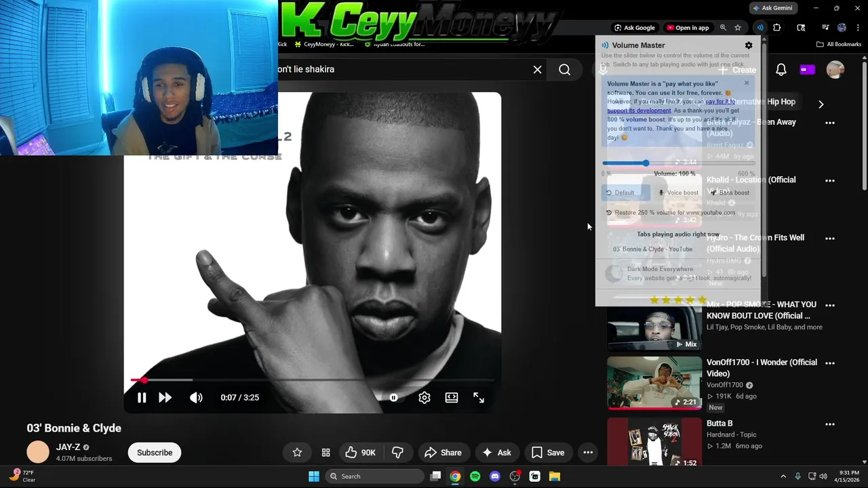The height and width of the screenshot is (488, 868).
Task: Open options for VonOff1700 - I Wonder video
Action: (830, 363)
